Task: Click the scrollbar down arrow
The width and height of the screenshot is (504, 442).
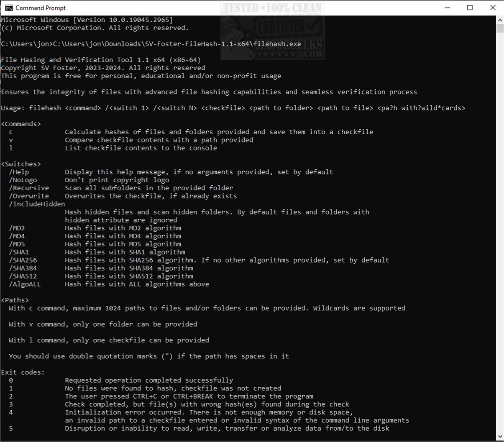Action: click(500, 437)
